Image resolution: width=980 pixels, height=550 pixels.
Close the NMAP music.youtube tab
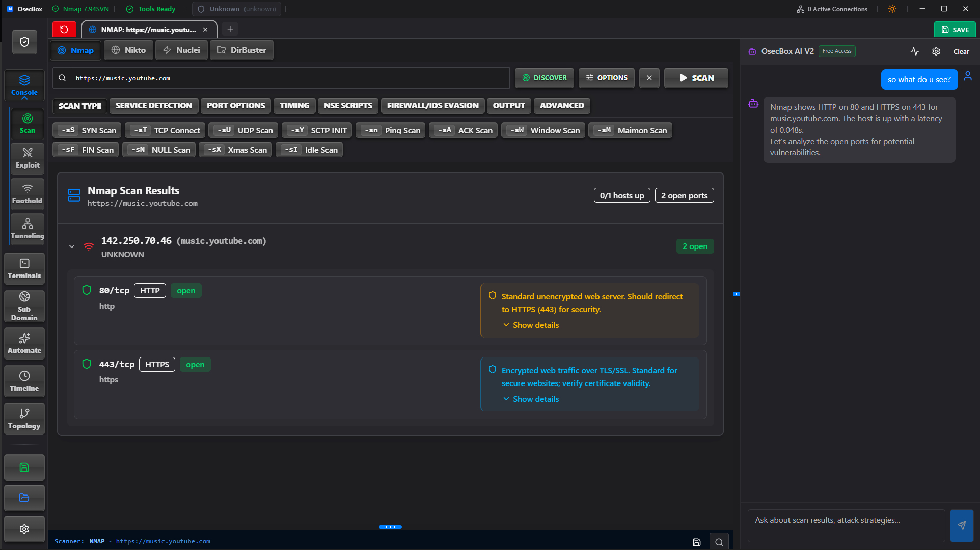[x=205, y=30]
